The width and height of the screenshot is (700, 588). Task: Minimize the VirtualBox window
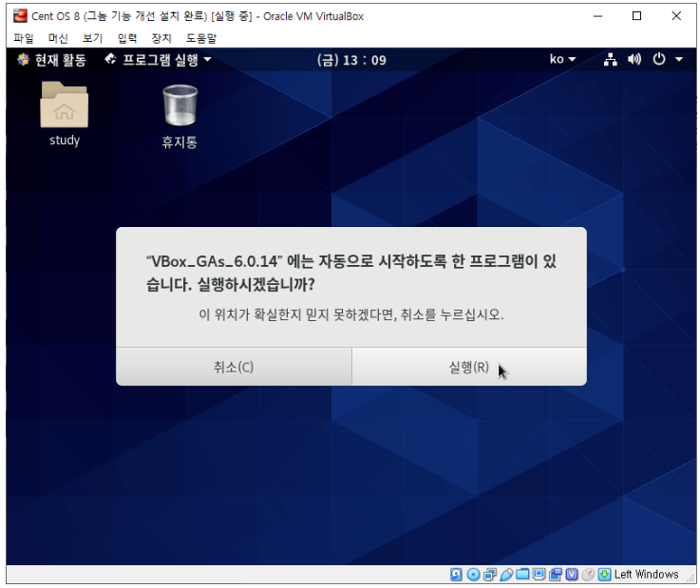click(x=597, y=16)
